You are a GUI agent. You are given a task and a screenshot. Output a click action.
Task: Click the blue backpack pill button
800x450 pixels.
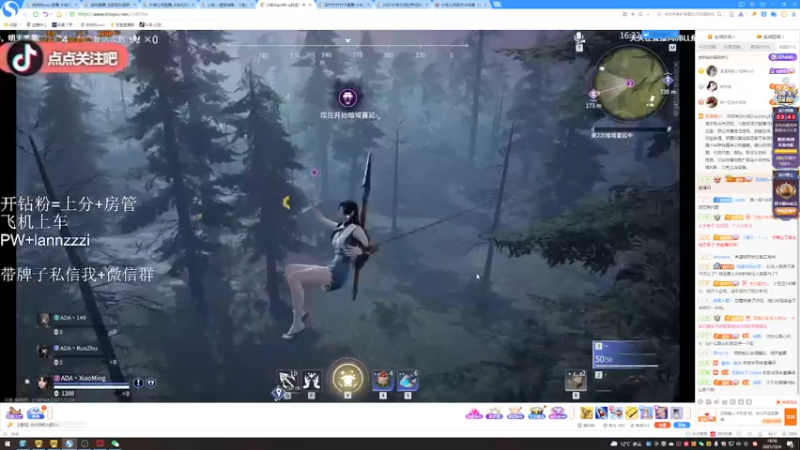681,425
